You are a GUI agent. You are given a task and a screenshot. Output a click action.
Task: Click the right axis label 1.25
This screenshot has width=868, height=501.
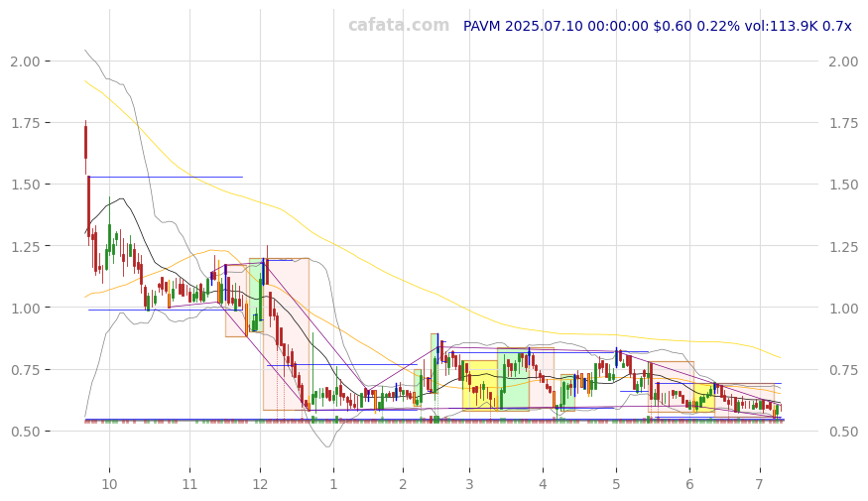[x=843, y=246]
